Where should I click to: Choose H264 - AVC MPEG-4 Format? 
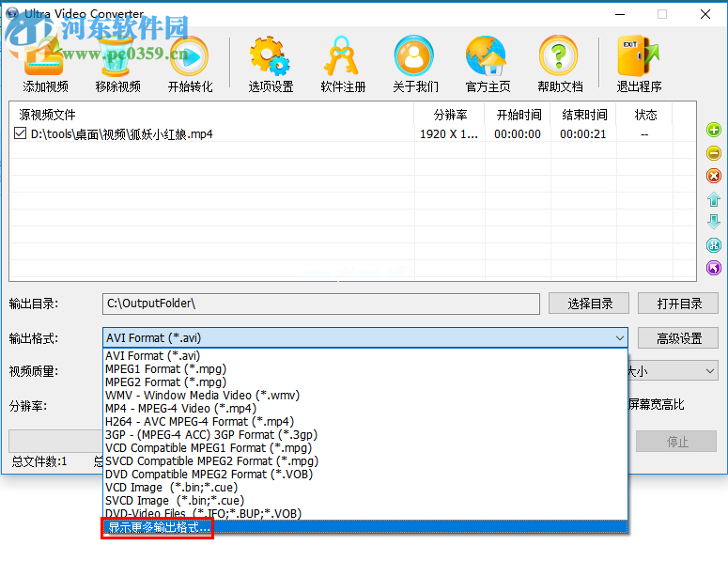pos(364,422)
